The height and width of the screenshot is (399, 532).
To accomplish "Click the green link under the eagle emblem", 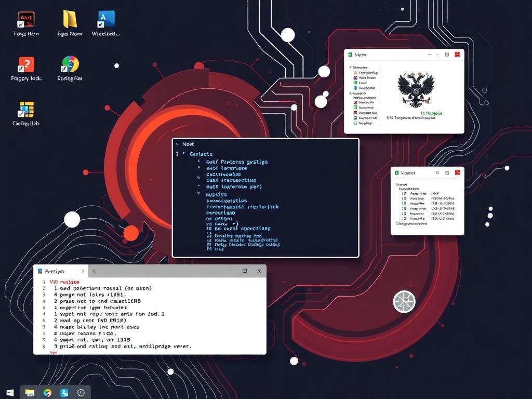I will (431, 113).
